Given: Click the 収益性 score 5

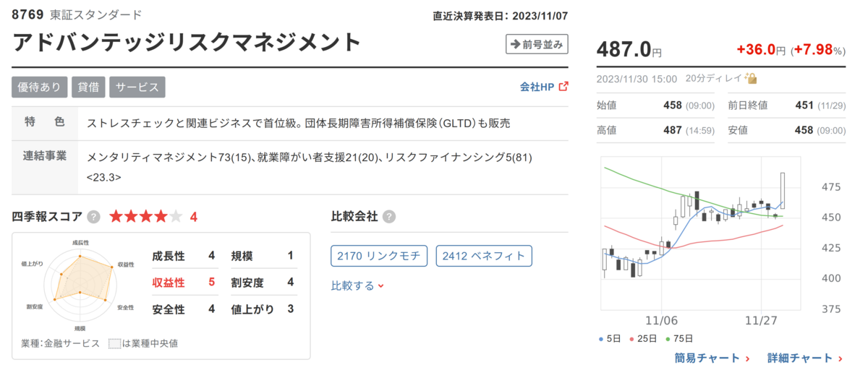Looking at the screenshot, I should 211,282.
